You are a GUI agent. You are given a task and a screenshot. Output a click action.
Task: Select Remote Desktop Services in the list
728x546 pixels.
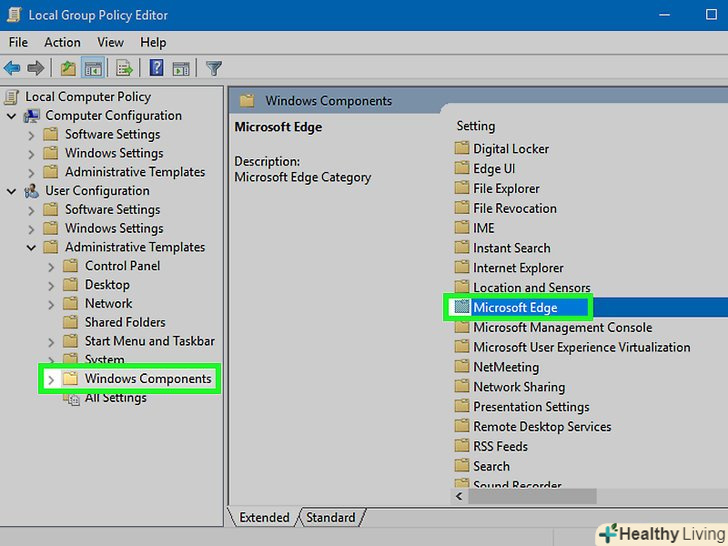542,426
